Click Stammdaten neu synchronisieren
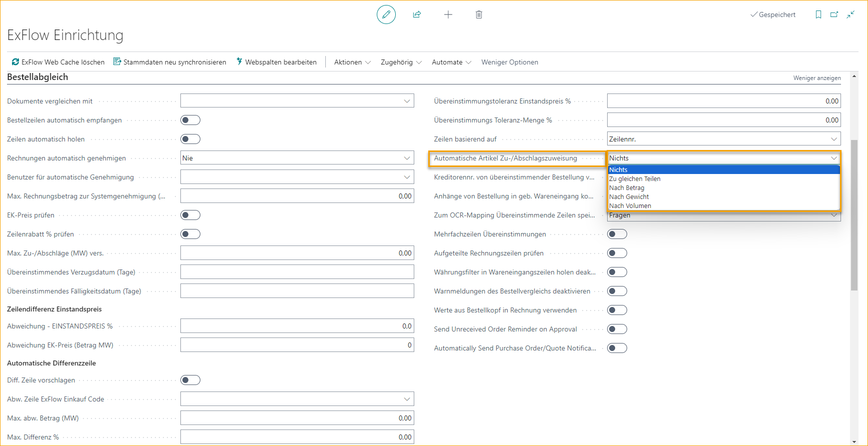The width and height of the screenshot is (868, 446). (x=170, y=62)
